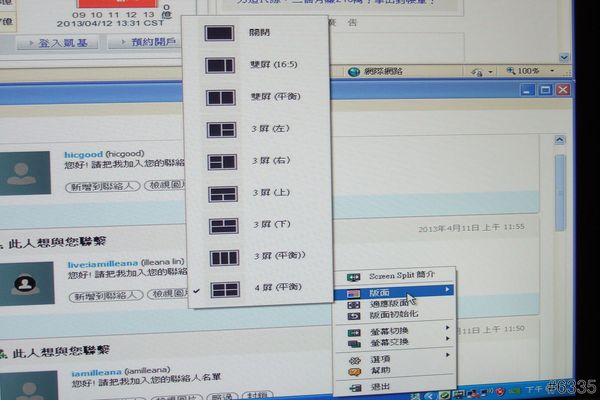
Task: Open Screen Split 簡介 menu entry
Action: pyautogui.click(x=394, y=276)
